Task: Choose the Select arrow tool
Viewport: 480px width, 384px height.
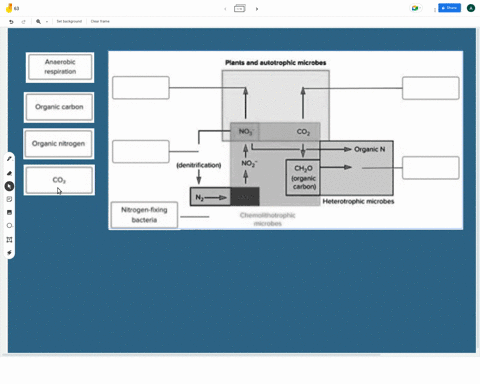Action: [9, 186]
